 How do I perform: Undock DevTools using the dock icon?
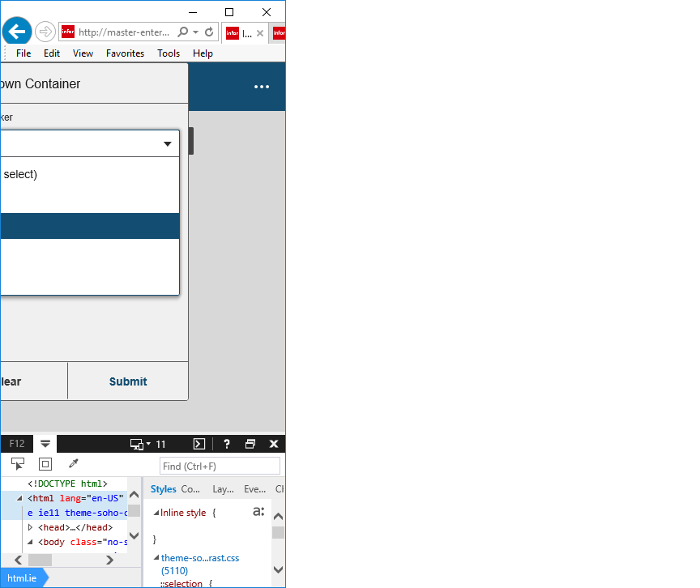pyautogui.click(x=250, y=443)
